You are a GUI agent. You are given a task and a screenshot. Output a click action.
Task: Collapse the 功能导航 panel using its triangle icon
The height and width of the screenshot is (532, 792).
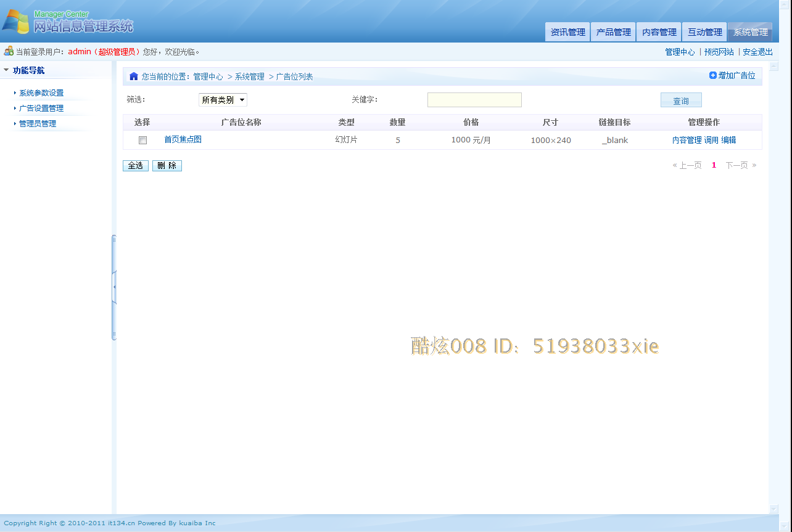(x=7, y=70)
